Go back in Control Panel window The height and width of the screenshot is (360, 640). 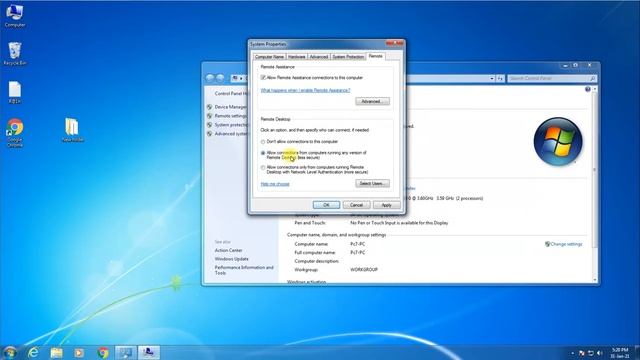(210, 78)
